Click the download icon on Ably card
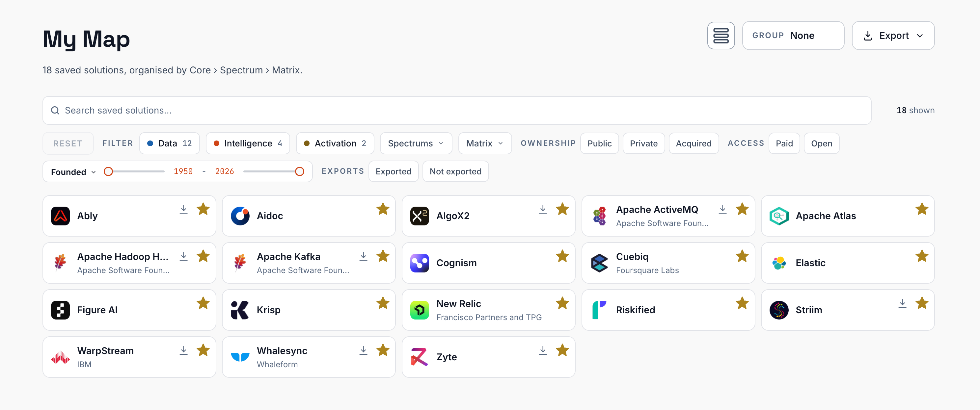Image resolution: width=980 pixels, height=410 pixels. [x=184, y=209]
